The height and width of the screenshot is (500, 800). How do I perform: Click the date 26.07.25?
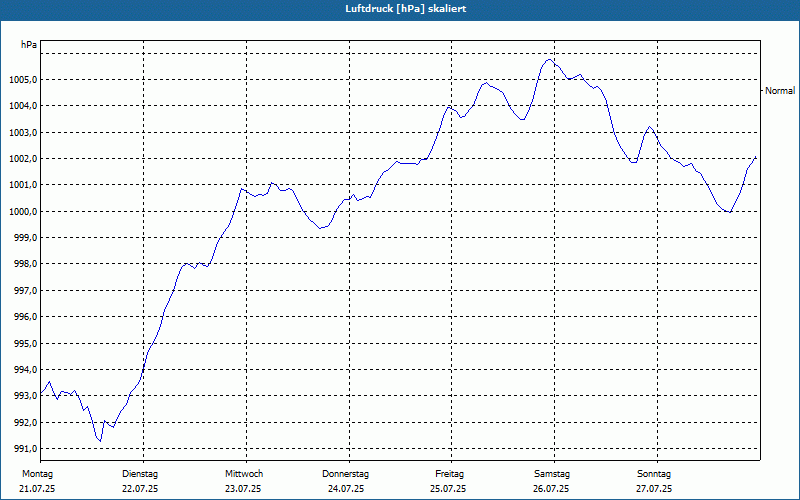coord(551,489)
